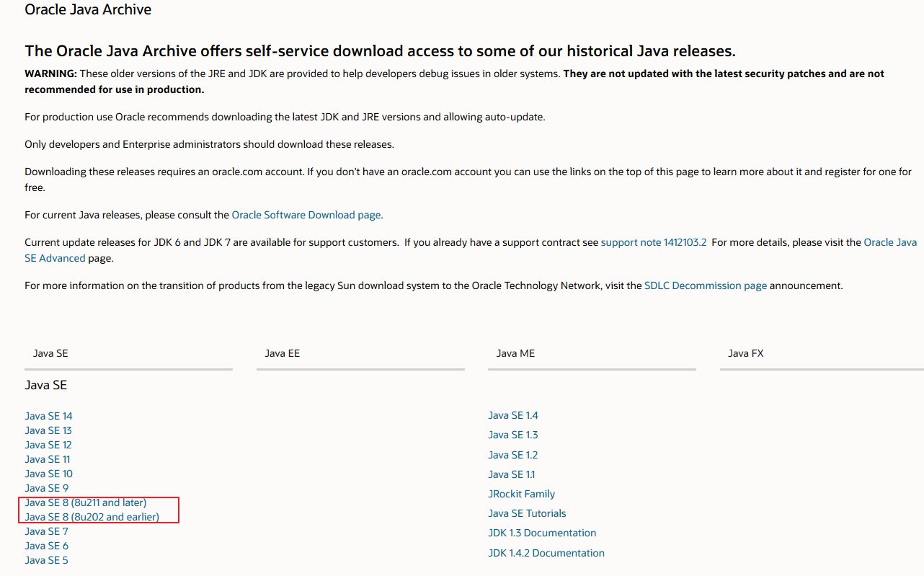
Task: Switch to the Java ME tab
Action: (515, 353)
